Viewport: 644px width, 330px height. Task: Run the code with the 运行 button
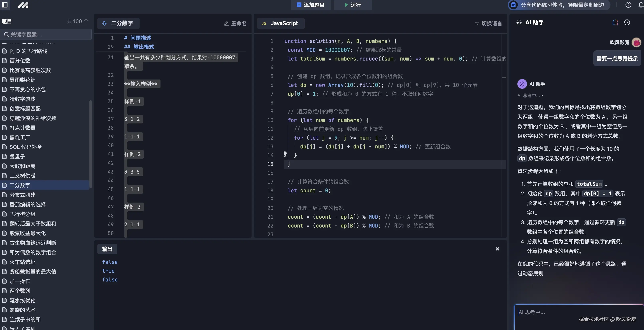tap(353, 5)
